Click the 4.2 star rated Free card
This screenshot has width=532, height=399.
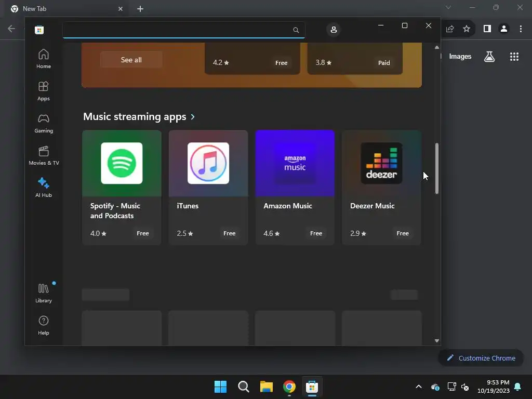pos(252,58)
